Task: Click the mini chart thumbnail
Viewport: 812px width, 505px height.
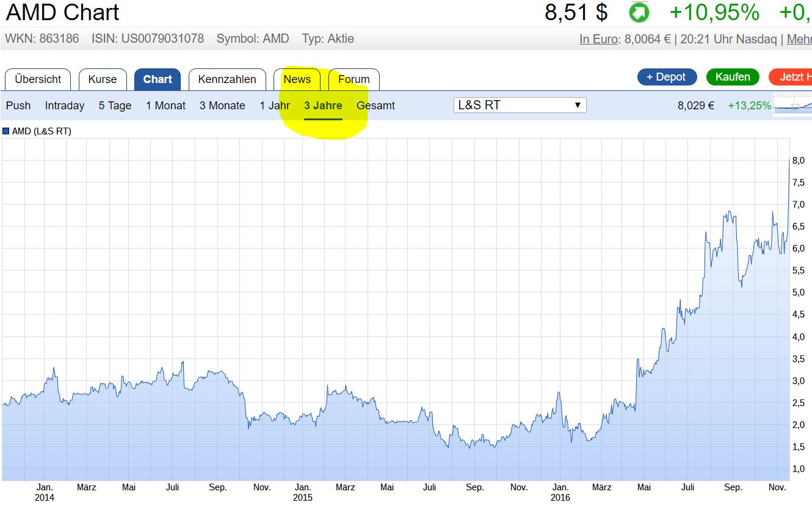Action: 792,105
